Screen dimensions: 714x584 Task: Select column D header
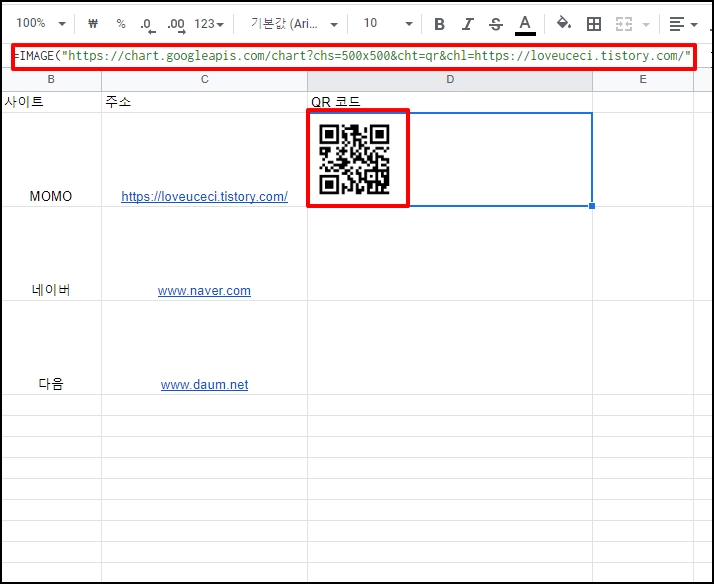click(450, 79)
